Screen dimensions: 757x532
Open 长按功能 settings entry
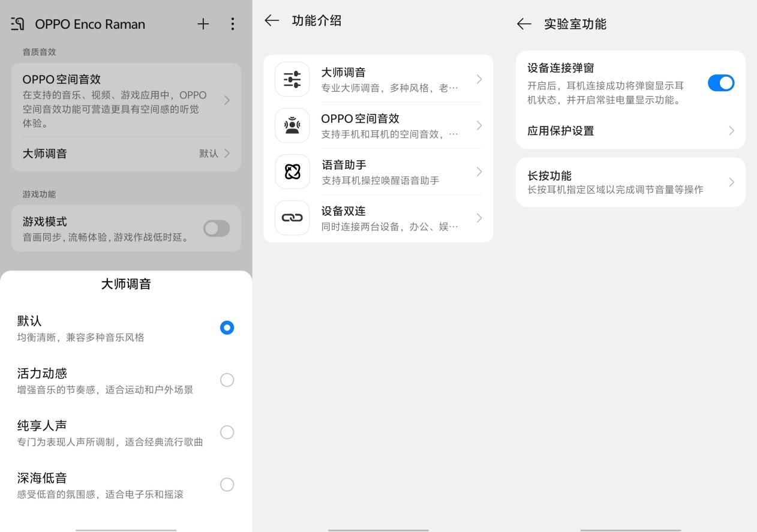(x=630, y=182)
